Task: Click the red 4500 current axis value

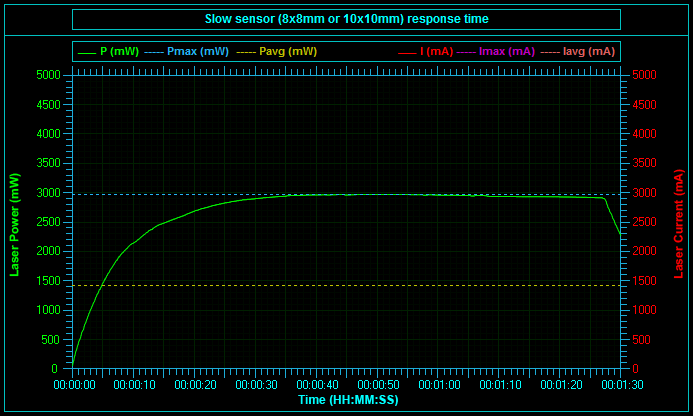Action: pyautogui.click(x=644, y=105)
